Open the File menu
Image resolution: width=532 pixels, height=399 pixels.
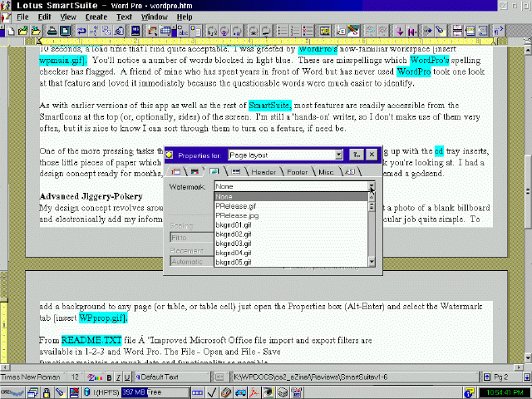pos(22,17)
